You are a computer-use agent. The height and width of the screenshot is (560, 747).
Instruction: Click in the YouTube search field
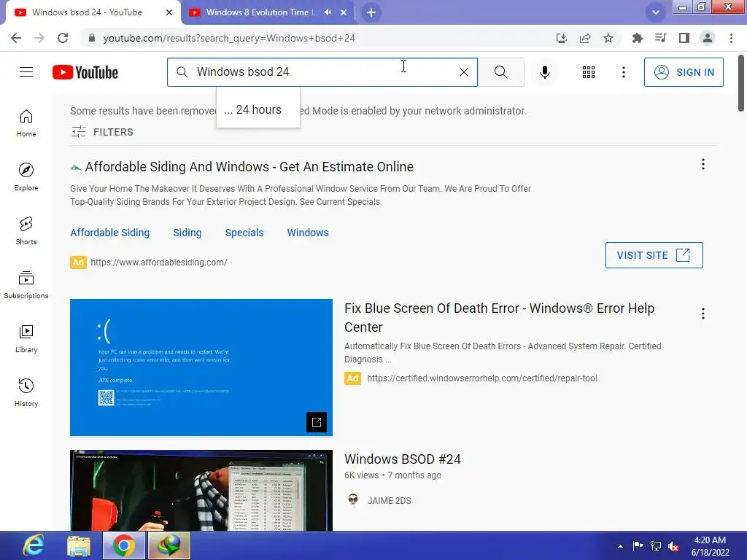322,72
